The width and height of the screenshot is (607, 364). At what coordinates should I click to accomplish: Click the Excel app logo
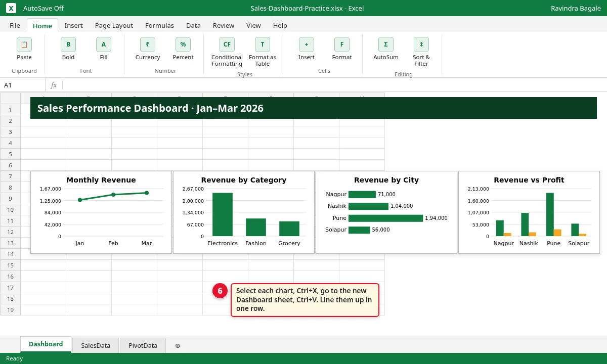(x=11, y=8)
